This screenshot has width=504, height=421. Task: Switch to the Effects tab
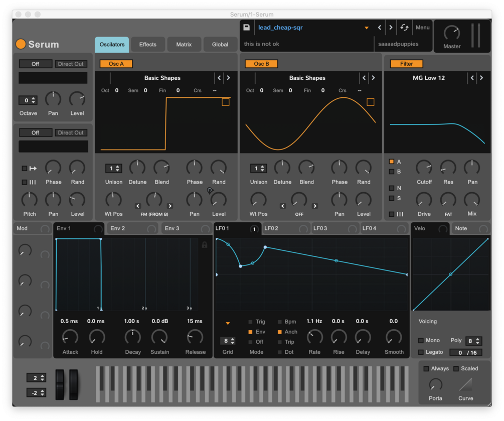148,44
